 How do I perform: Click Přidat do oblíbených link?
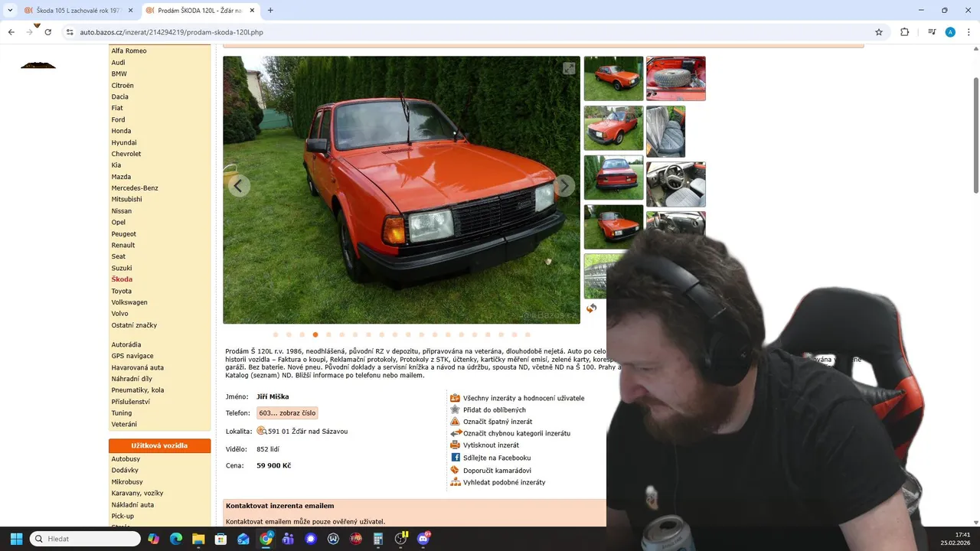[494, 410]
